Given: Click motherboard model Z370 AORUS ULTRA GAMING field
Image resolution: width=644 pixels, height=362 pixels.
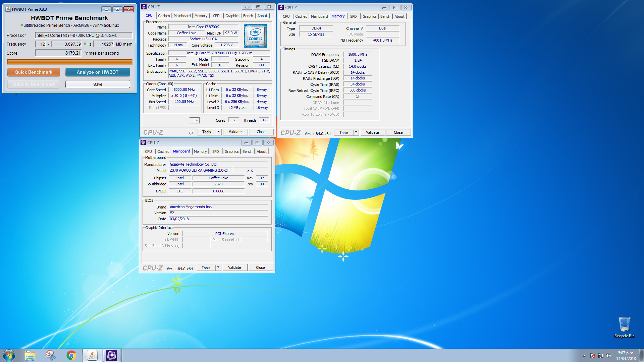Looking at the screenshot, I should point(200,170).
